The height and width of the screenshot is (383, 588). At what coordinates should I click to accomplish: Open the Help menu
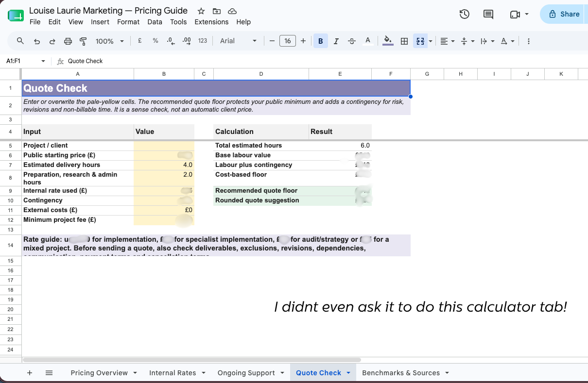(243, 22)
